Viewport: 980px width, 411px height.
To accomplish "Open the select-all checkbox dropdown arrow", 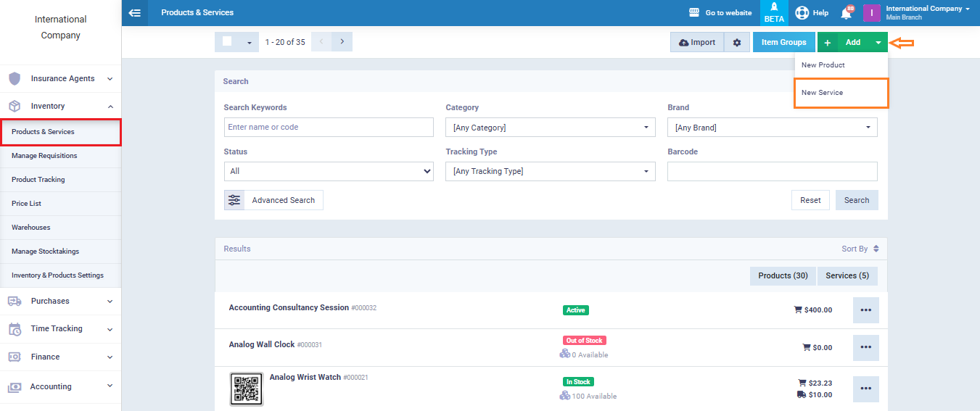I will tap(249, 43).
